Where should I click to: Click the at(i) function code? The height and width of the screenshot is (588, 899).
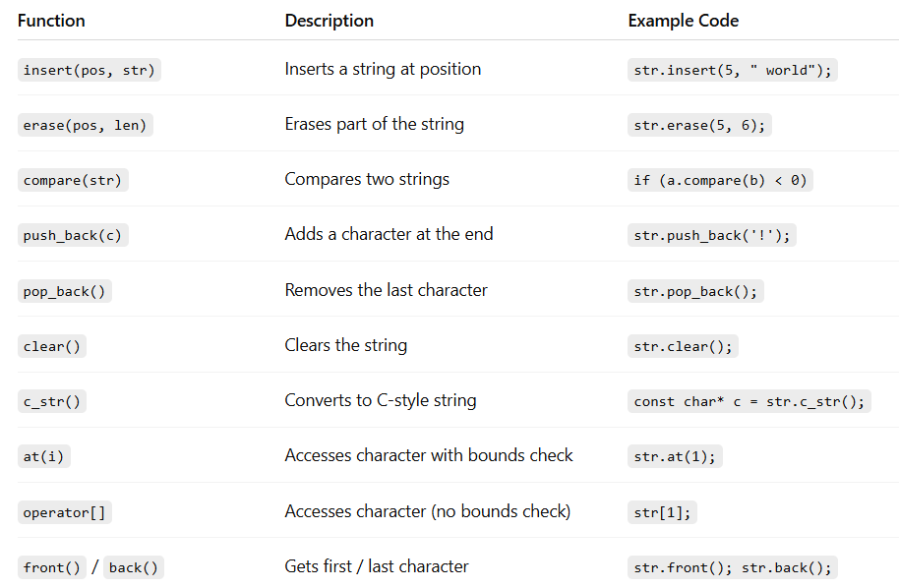tap(45, 456)
